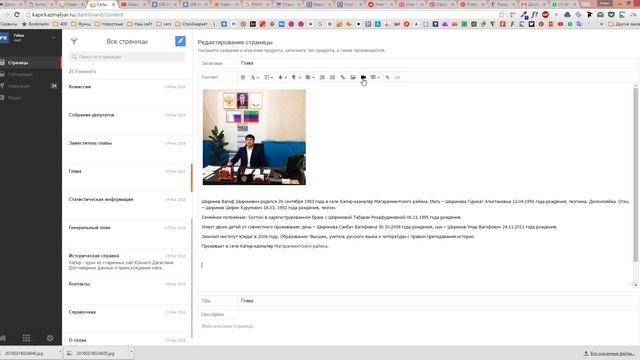Open the Публикации section in the sidebar
Image resolution: width=640 pixels, height=360 pixels.
click(31, 74)
